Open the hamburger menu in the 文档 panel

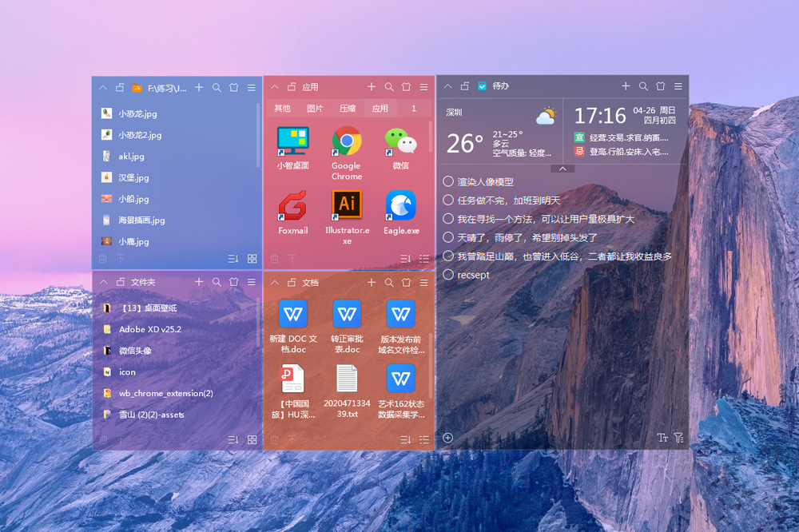(423, 283)
